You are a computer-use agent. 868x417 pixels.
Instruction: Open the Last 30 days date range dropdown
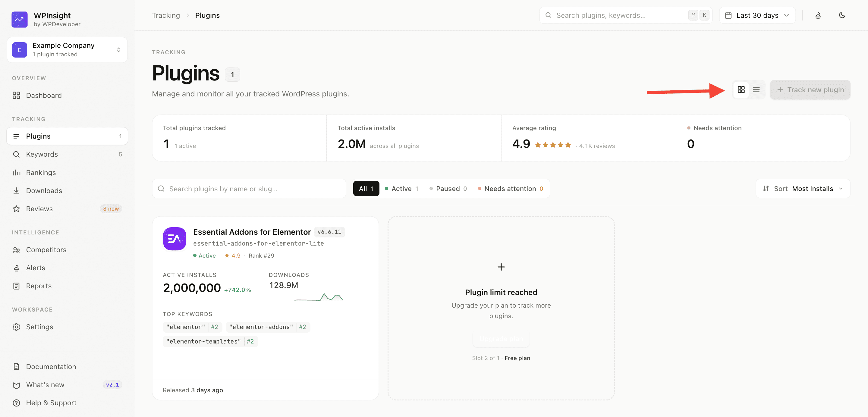tap(757, 15)
